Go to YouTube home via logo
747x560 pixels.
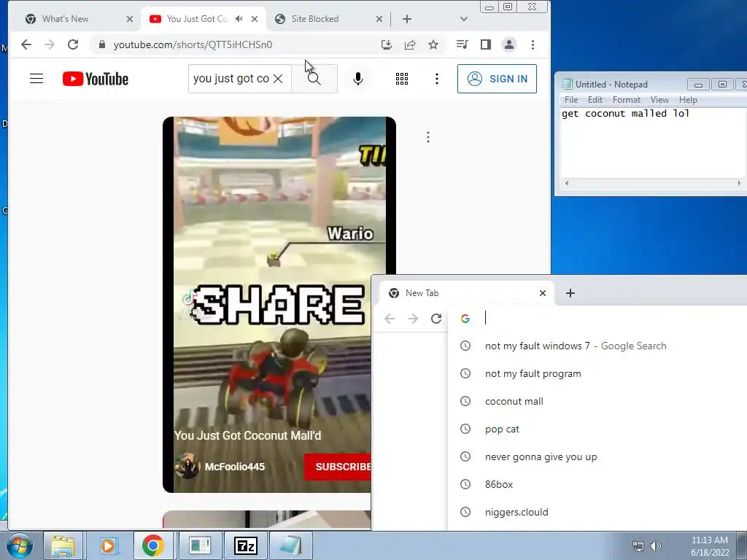[96, 79]
